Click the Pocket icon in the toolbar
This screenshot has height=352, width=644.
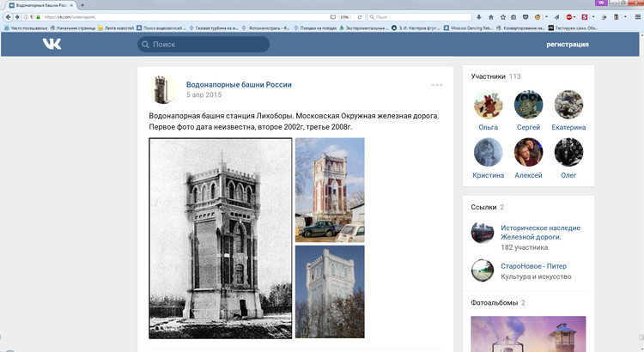[526, 17]
